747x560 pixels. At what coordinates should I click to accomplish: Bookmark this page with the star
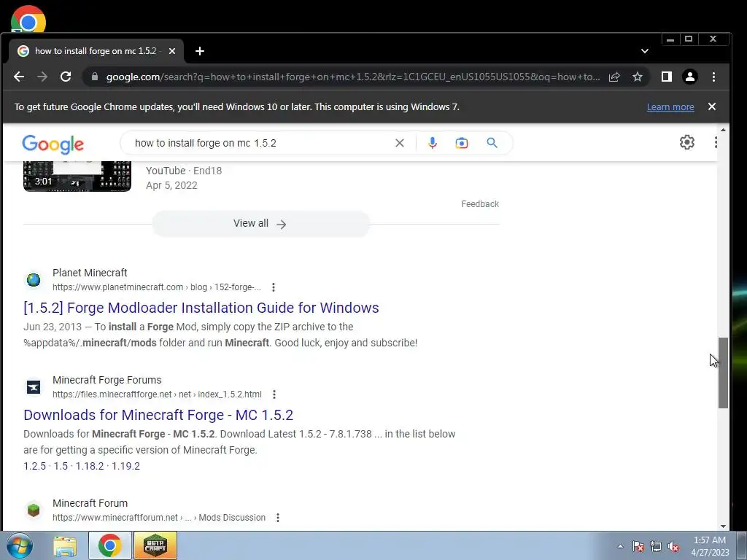[638, 77]
